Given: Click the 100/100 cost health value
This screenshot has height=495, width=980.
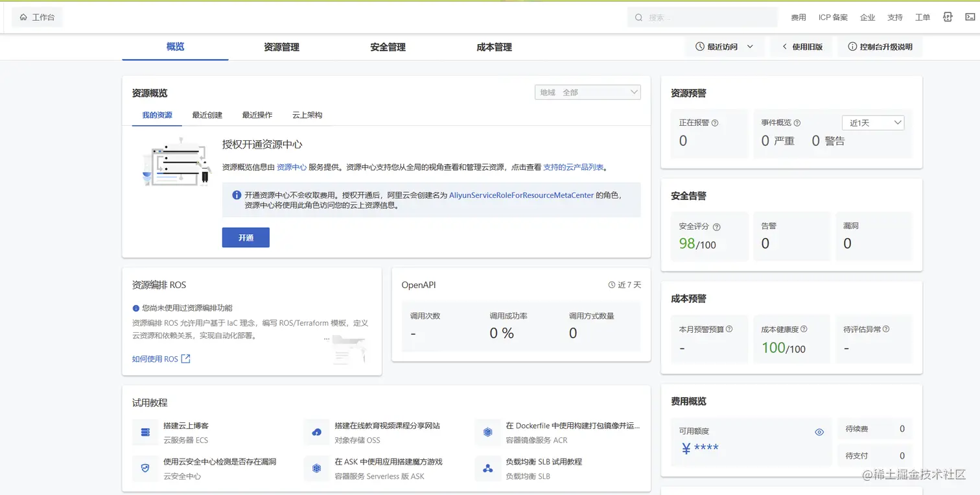Looking at the screenshot, I should click(784, 348).
